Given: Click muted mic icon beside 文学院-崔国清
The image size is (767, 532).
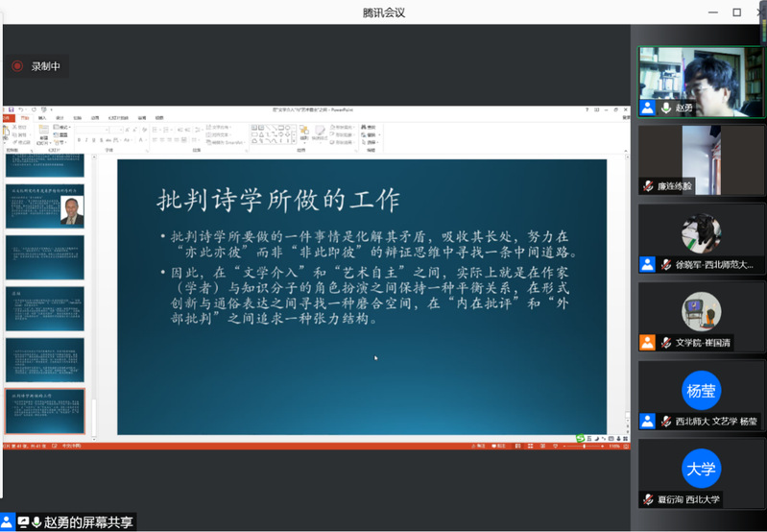Looking at the screenshot, I should pos(665,342).
